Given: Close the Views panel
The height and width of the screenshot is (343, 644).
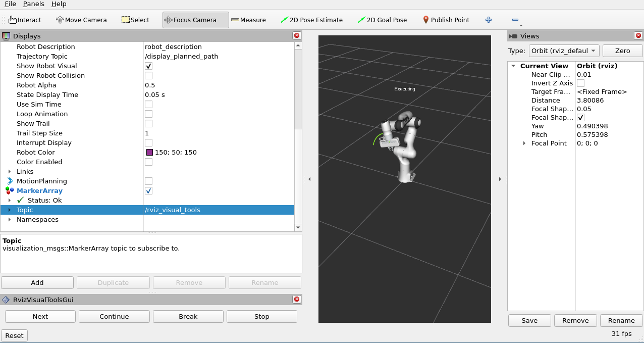Looking at the screenshot, I should click(638, 36).
